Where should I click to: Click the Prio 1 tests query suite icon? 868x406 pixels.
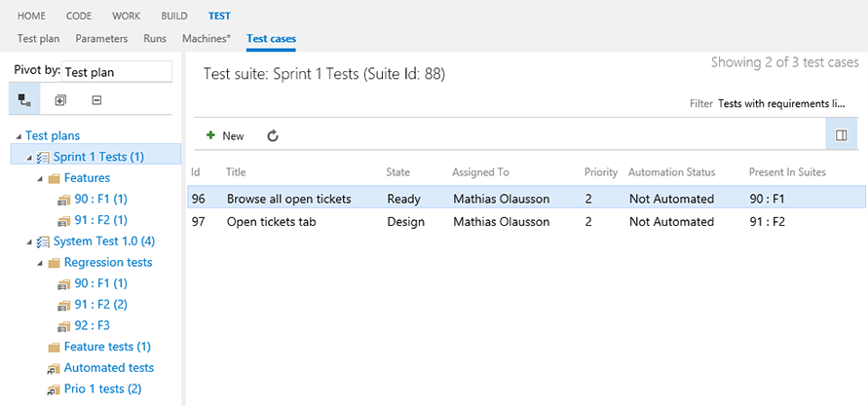(54, 390)
